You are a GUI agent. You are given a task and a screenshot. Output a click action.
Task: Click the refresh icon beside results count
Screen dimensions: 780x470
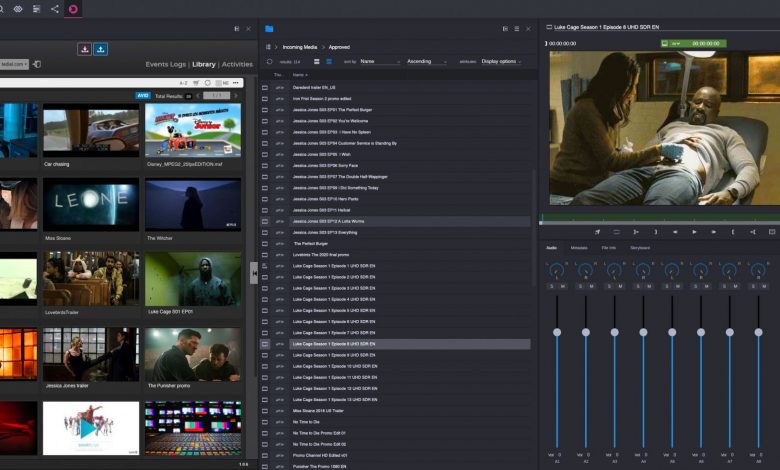268,61
